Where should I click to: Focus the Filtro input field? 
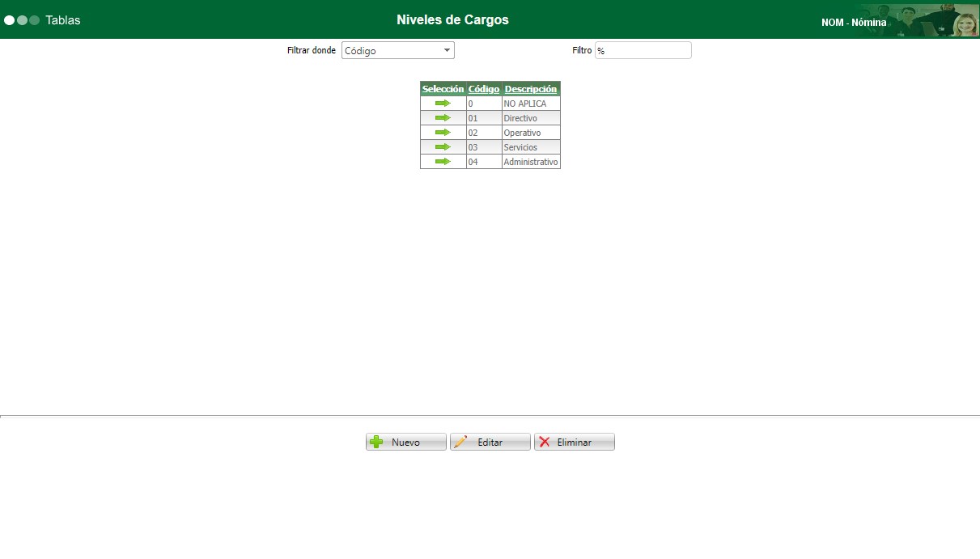[643, 50]
